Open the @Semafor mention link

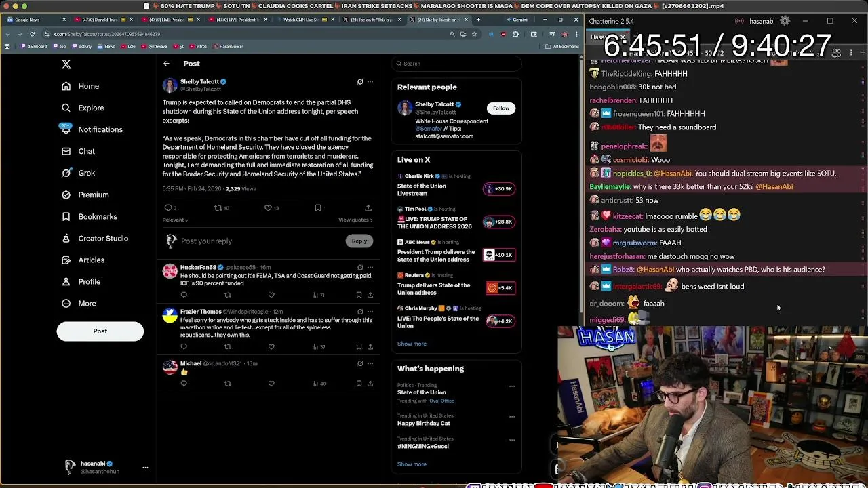429,129
